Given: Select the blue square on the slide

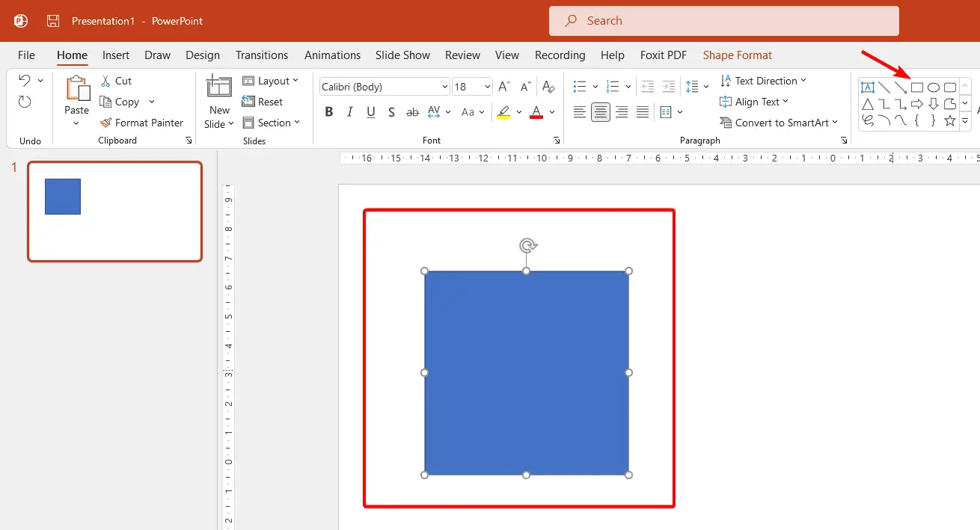Looking at the screenshot, I should pyautogui.click(x=527, y=372).
